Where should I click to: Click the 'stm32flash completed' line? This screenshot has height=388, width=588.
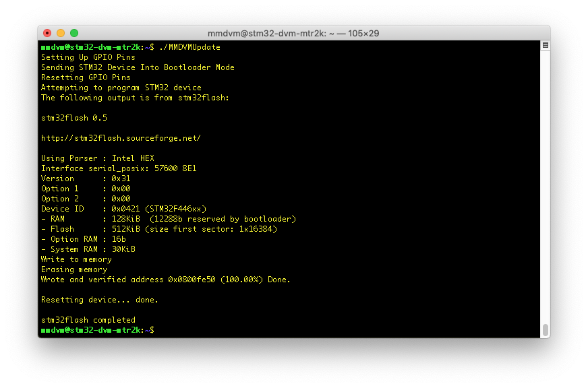pos(88,320)
